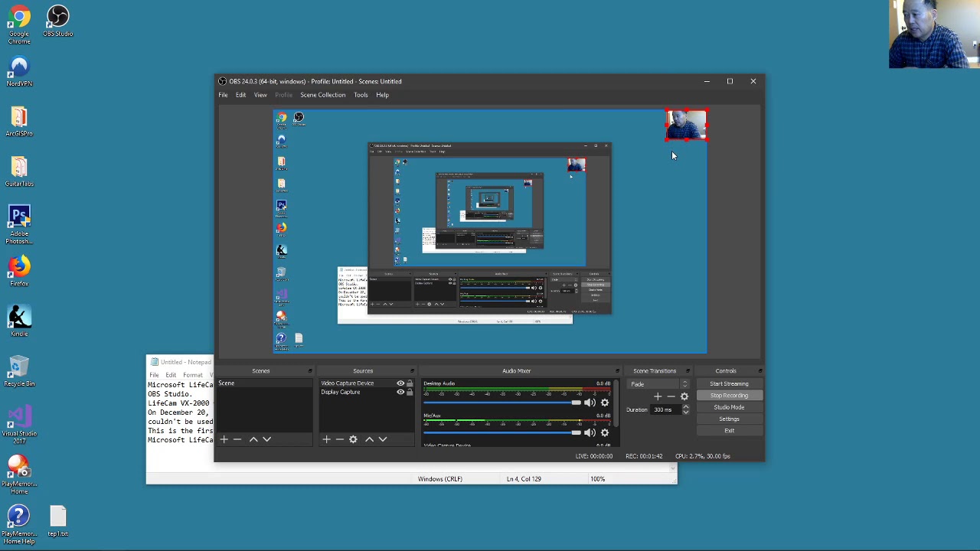Increase transition Duration with stepper arrow

tap(685, 407)
